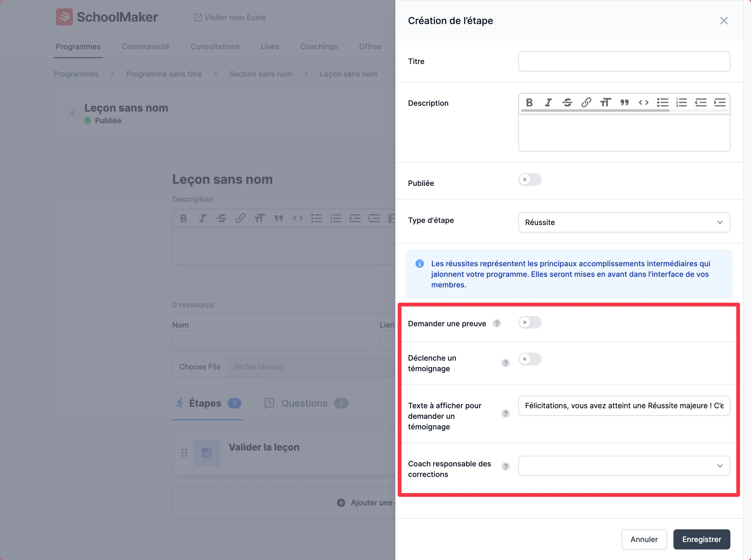Open Consultations tab
Image resolution: width=751 pixels, height=560 pixels.
point(215,47)
